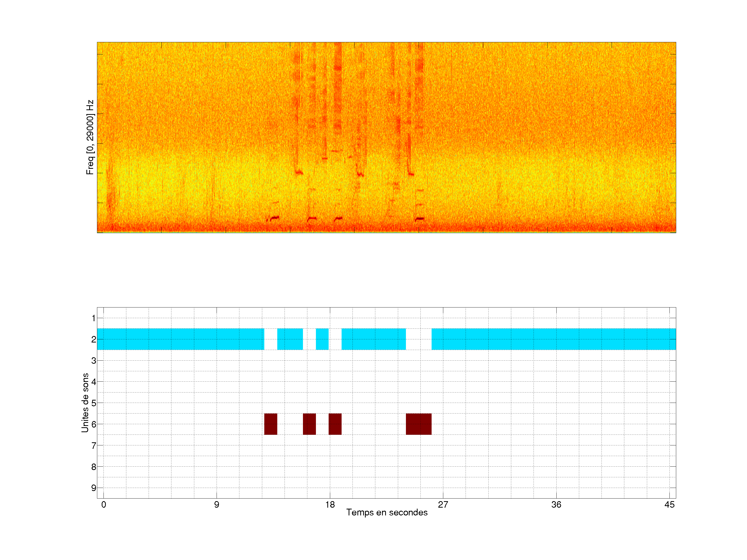This screenshot has width=747, height=560.
Task: Click the 'Temps en secondes' axis label
Action: [x=387, y=512]
